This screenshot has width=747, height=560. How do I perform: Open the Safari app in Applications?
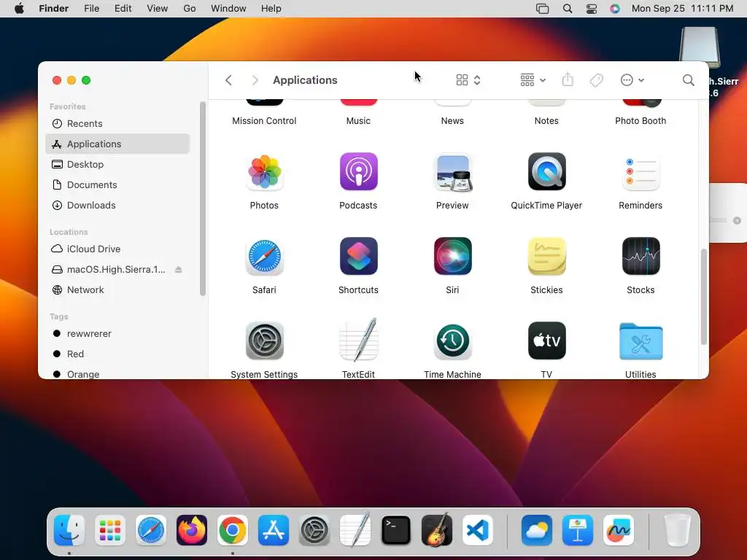(x=264, y=256)
